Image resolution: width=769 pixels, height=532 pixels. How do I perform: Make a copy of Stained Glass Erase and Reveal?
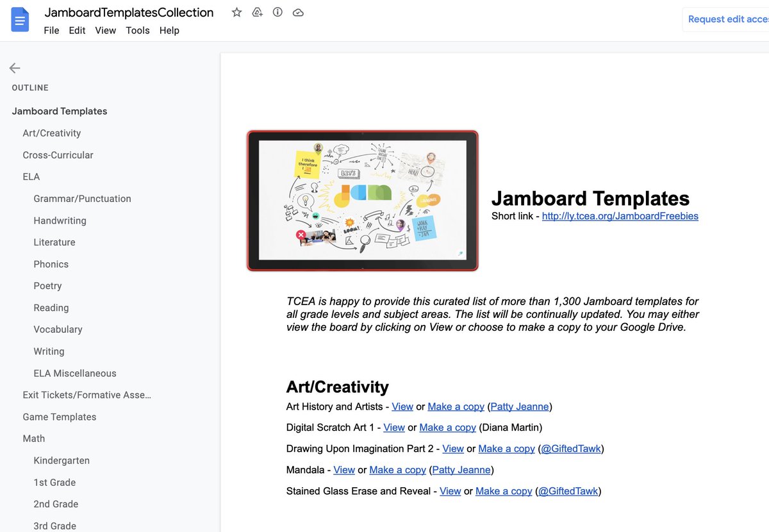pyautogui.click(x=504, y=491)
